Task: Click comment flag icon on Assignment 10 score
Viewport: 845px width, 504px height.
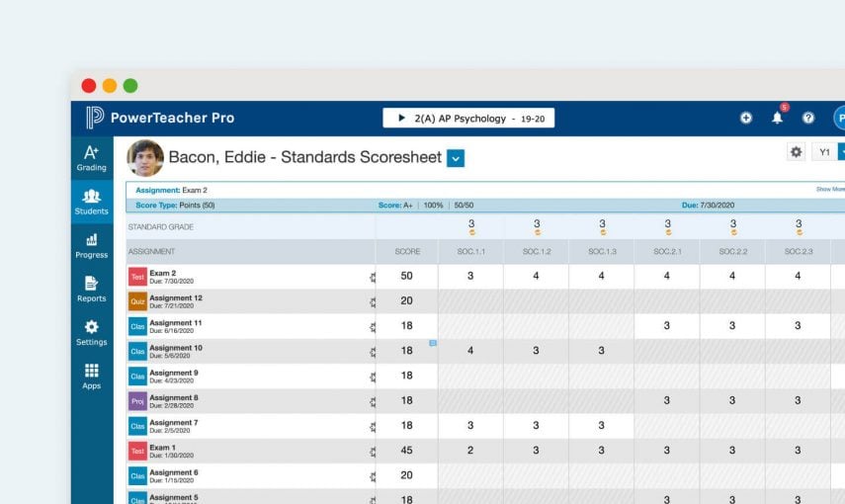Action: (433, 343)
